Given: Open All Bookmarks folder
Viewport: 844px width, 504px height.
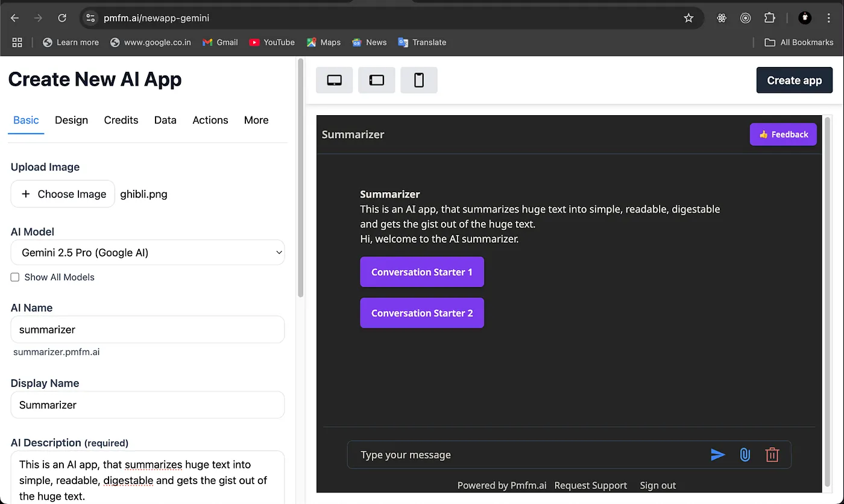Looking at the screenshot, I should [799, 42].
